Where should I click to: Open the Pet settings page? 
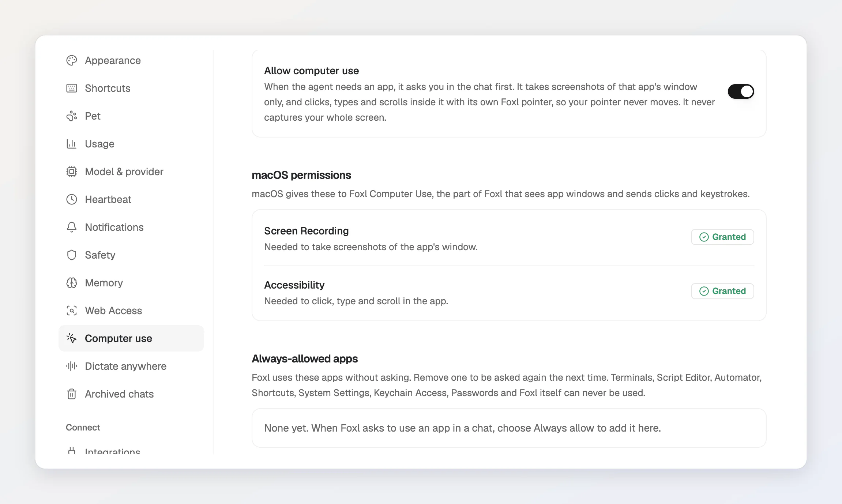point(131,116)
